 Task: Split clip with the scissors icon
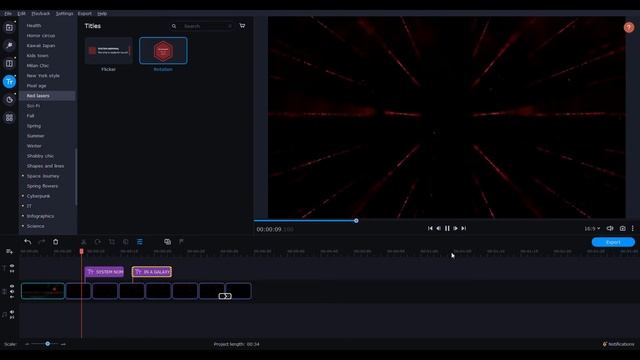(x=84, y=242)
